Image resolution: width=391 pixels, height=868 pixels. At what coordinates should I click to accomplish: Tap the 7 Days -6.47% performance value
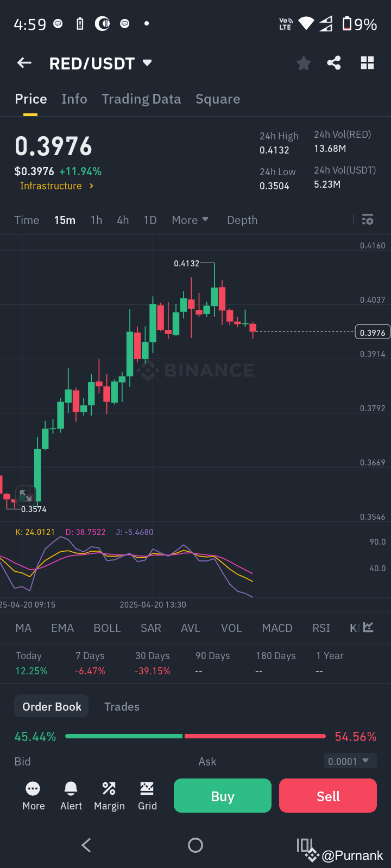pos(90,671)
